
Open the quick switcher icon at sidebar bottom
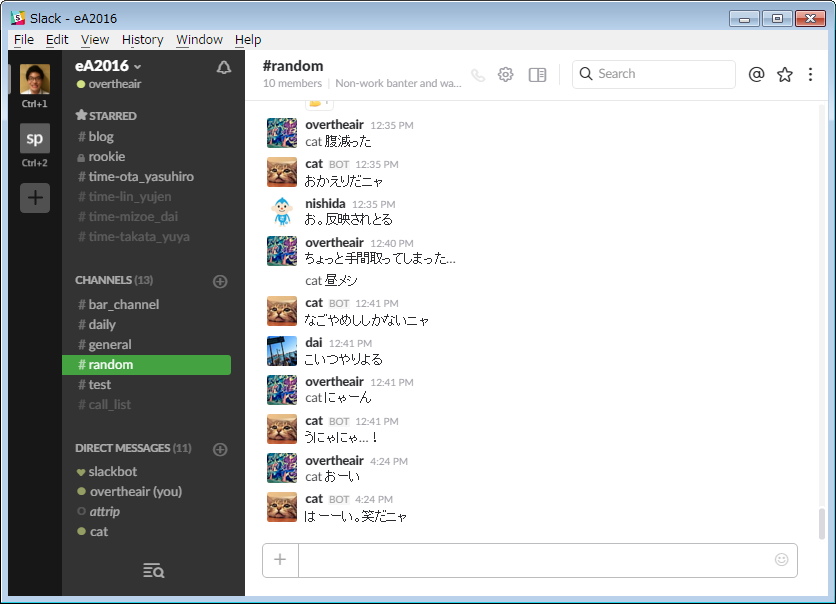[154, 570]
